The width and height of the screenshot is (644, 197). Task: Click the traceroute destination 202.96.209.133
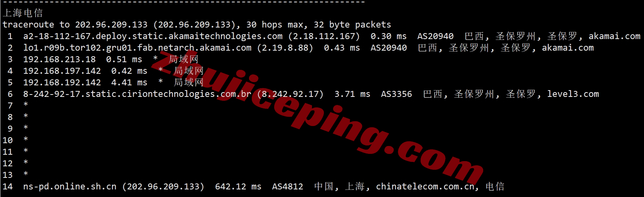click(111, 25)
